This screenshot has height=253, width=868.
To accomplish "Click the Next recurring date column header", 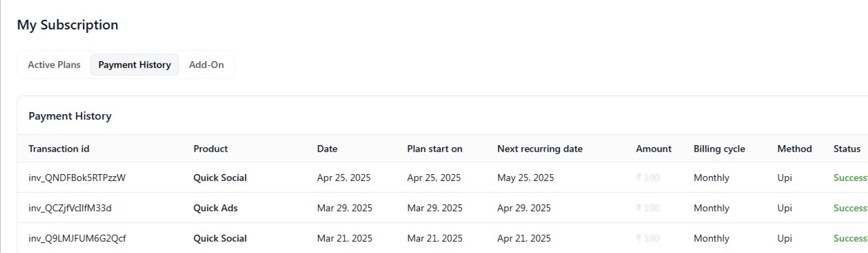I will point(539,149).
